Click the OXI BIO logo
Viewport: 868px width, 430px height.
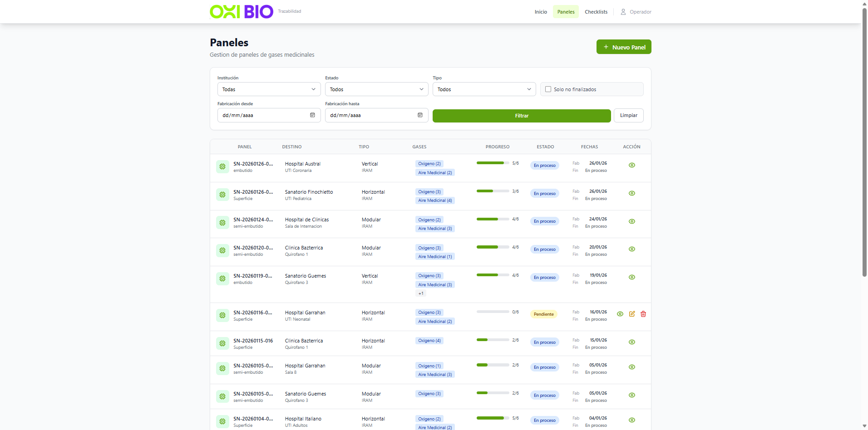[x=242, y=12]
